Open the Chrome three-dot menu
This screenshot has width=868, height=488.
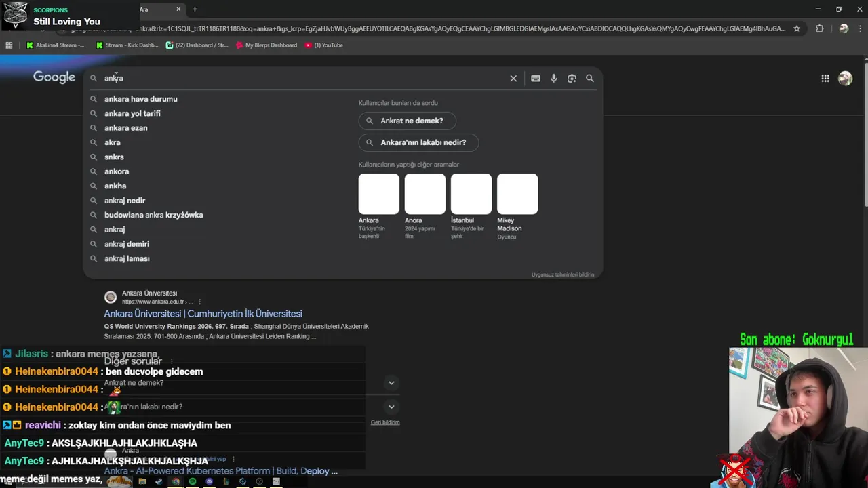coord(861,28)
